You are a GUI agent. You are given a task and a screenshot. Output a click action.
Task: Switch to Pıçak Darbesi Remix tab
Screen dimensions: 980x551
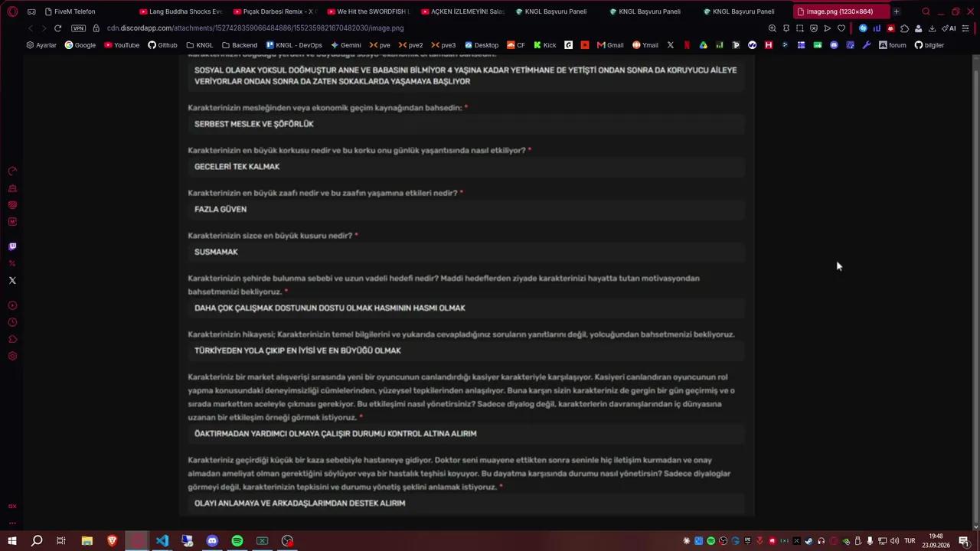275,11
